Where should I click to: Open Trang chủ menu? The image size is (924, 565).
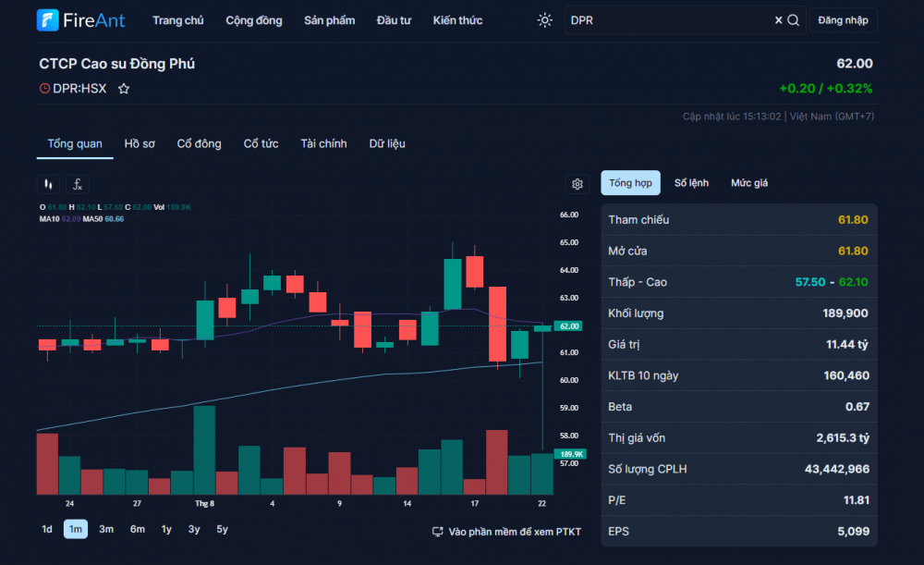[x=178, y=20]
